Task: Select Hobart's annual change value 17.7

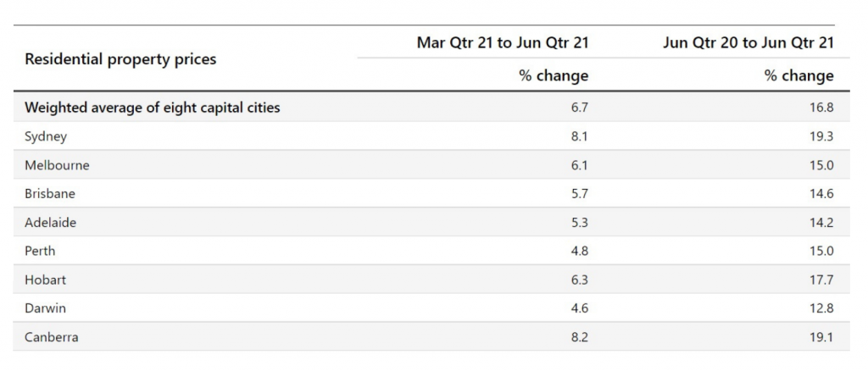Action: click(821, 280)
